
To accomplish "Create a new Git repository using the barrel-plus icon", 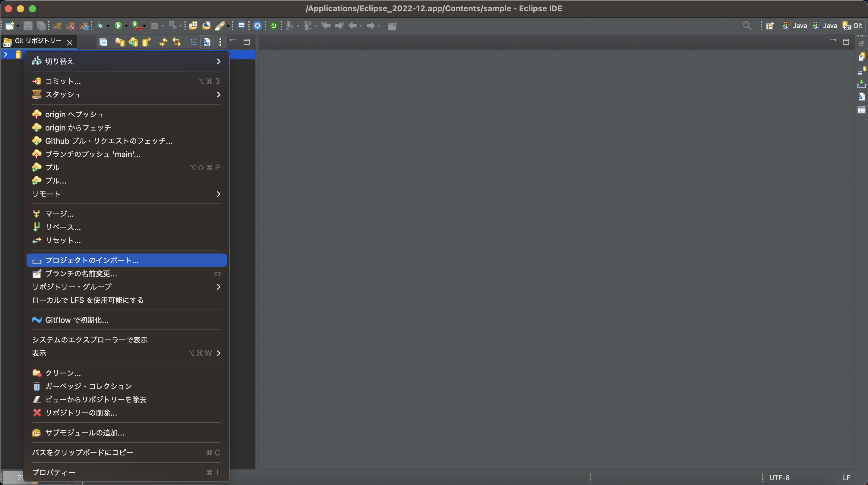I will (147, 42).
